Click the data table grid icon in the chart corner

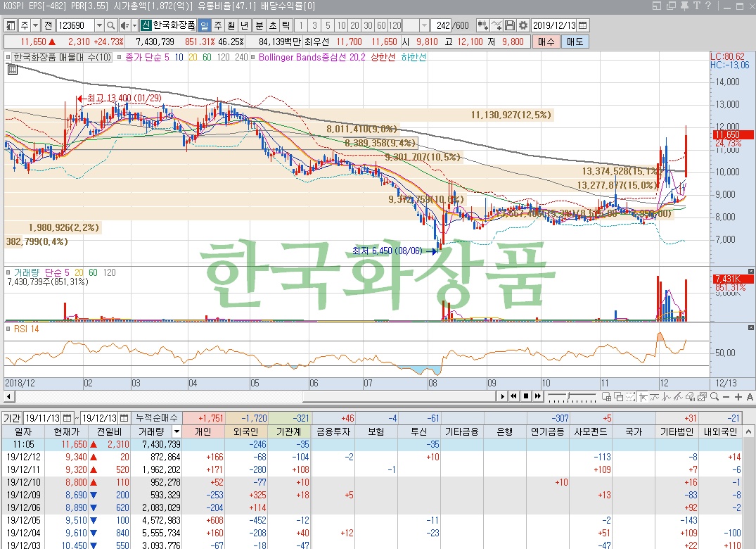13,70
